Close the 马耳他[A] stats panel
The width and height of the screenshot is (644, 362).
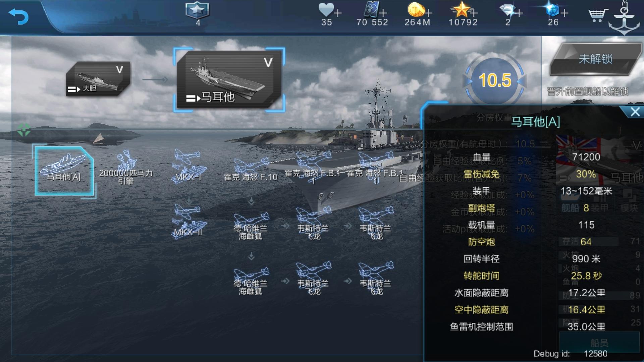635,112
